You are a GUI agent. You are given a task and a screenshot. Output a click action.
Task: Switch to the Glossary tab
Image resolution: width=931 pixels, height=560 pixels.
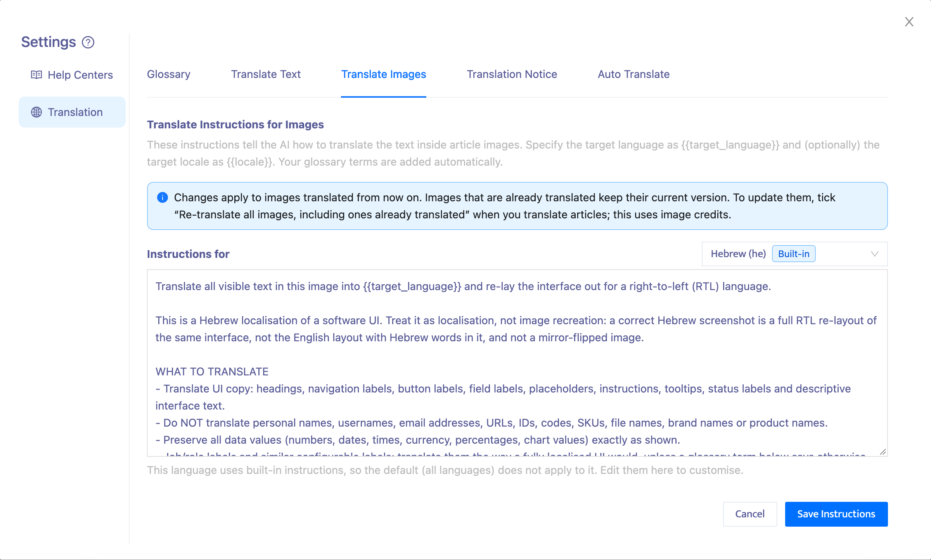click(x=169, y=74)
